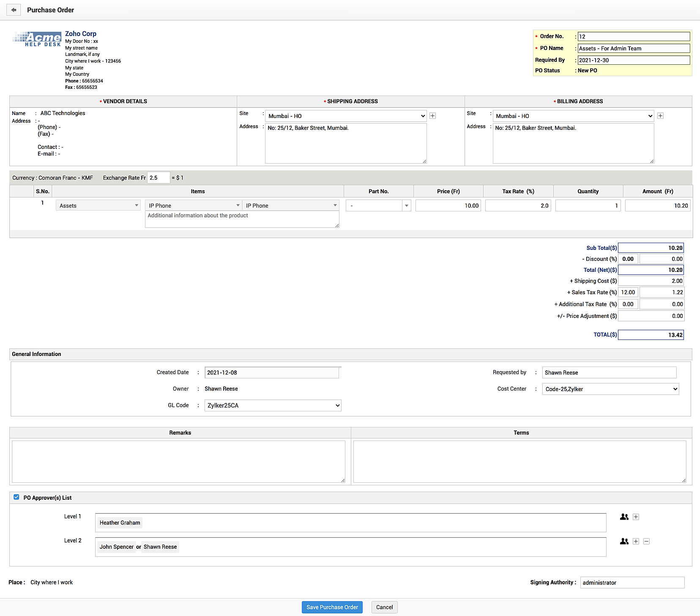Remove Level 2 with the minus icon

tap(646, 541)
